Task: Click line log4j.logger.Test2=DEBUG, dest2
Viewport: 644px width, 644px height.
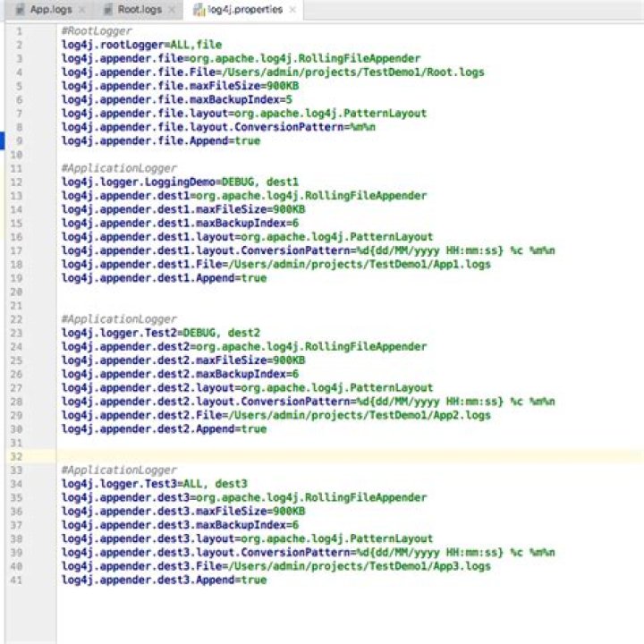Action: click(x=161, y=333)
